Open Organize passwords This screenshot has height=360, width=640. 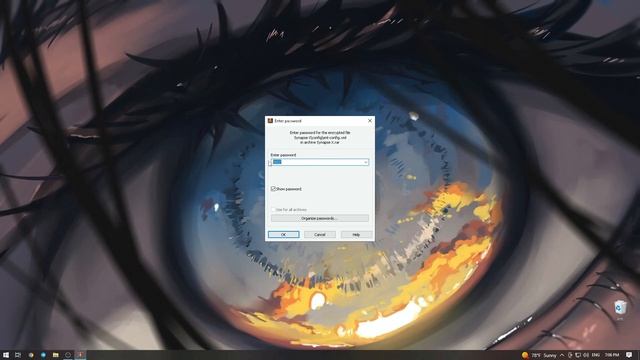pos(320,218)
